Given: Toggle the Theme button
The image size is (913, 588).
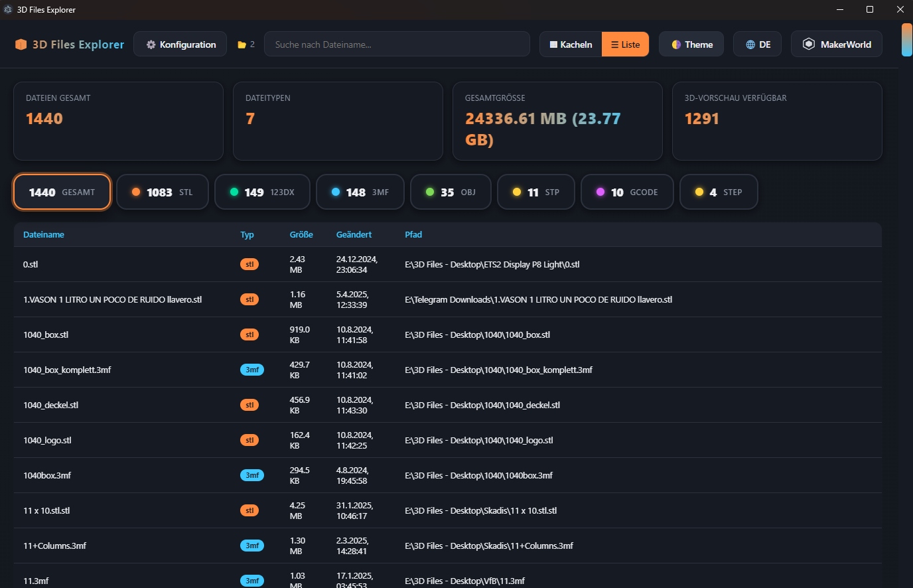Looking at the screenshot, I should click(691, 44).
